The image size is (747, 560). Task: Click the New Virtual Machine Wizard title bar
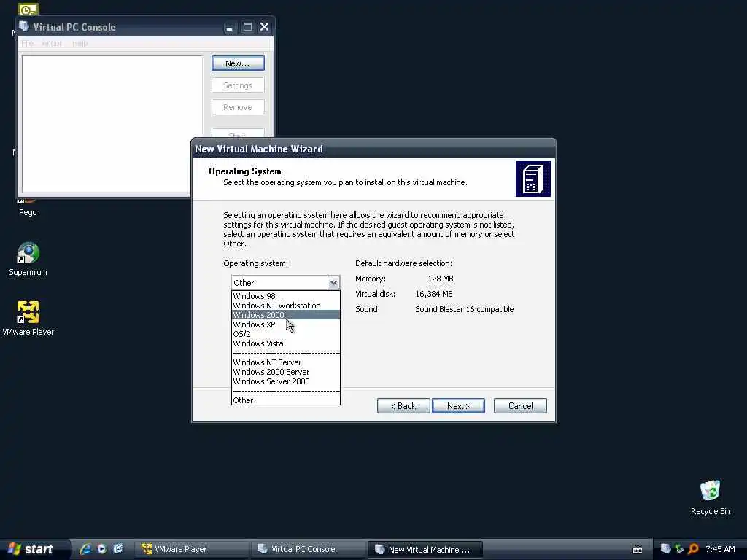coord(373,149)
